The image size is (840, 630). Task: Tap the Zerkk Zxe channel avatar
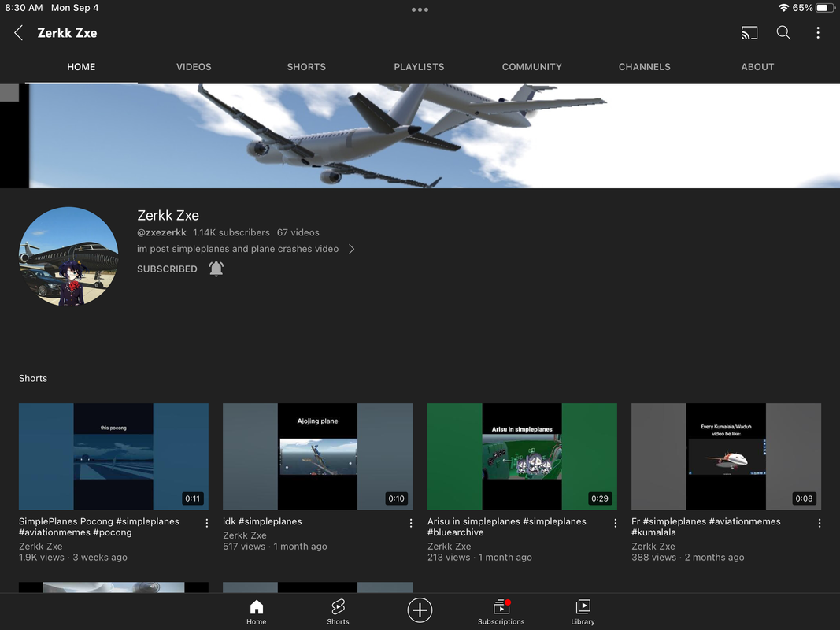[68, 256]
